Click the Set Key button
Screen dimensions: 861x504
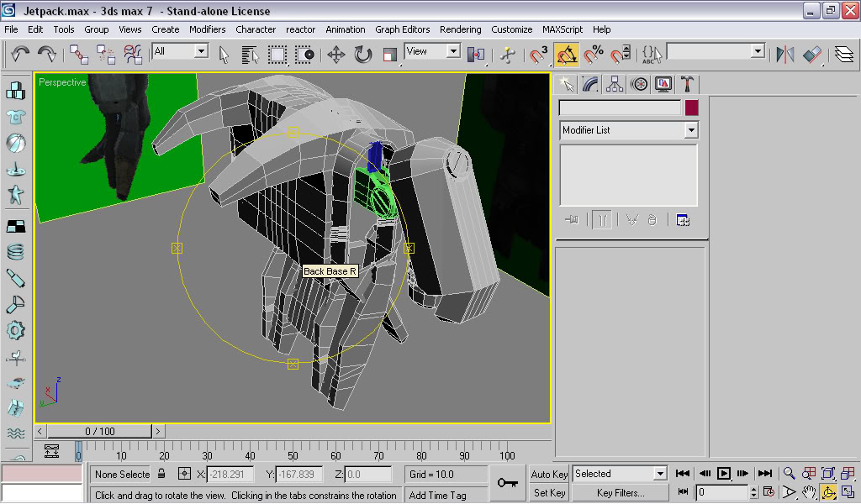[x=549, y=493]
